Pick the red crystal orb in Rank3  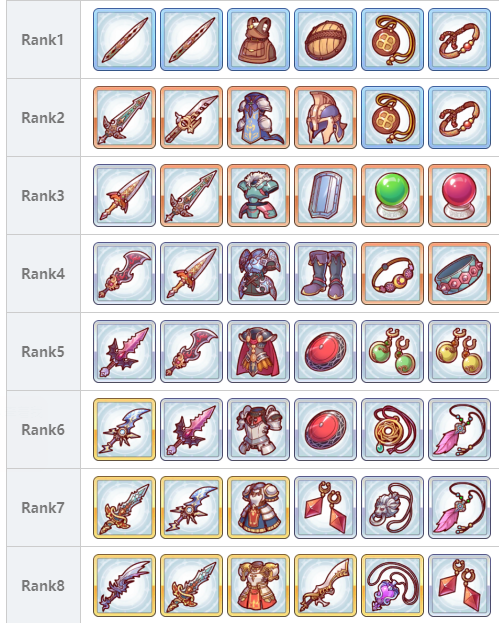(x=460, y=195)
